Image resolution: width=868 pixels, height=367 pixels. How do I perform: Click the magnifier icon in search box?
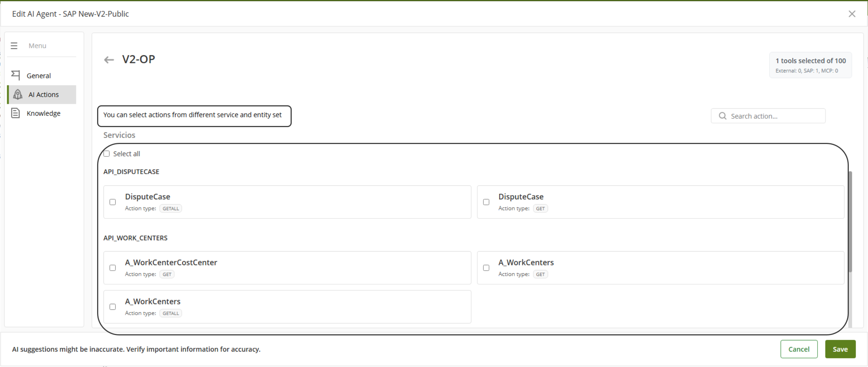[722, 116]
